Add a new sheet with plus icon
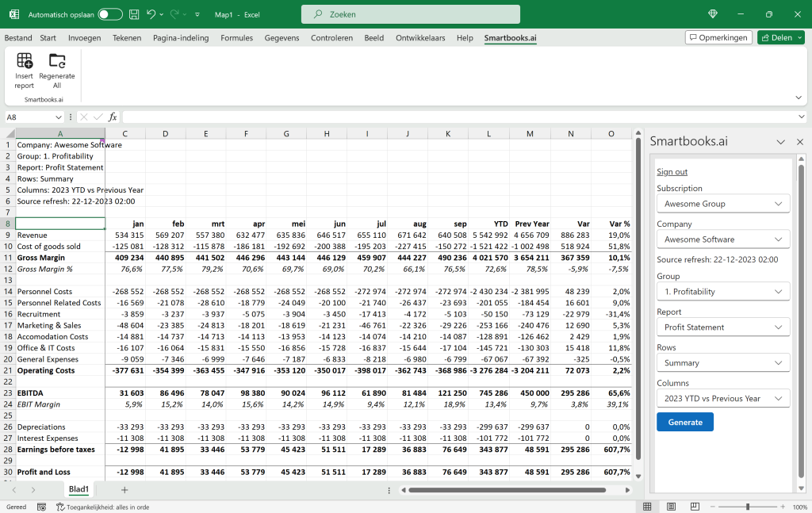Screen dimensions: 812x513 (124, 490)
